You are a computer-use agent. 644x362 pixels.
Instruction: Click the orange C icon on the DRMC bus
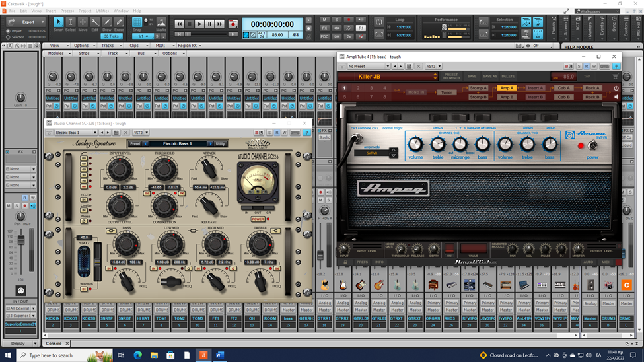click(x=626, y=285)
